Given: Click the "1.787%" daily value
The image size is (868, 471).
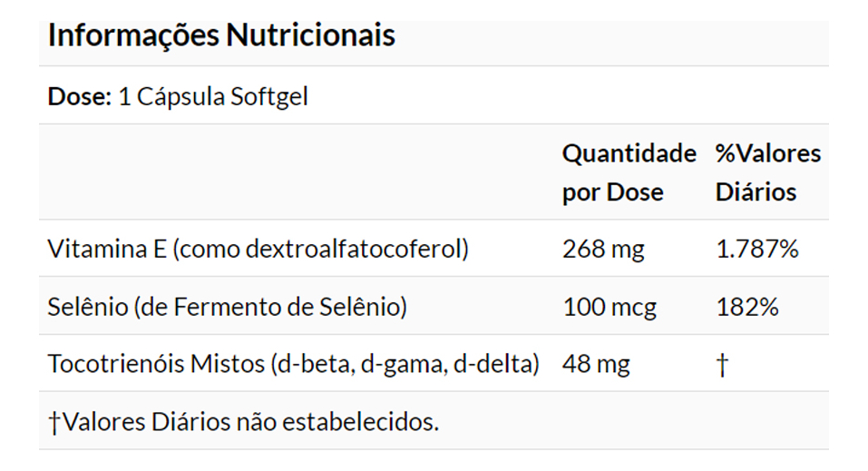Looking at the screenshot, I should click(x=756, y=249).
